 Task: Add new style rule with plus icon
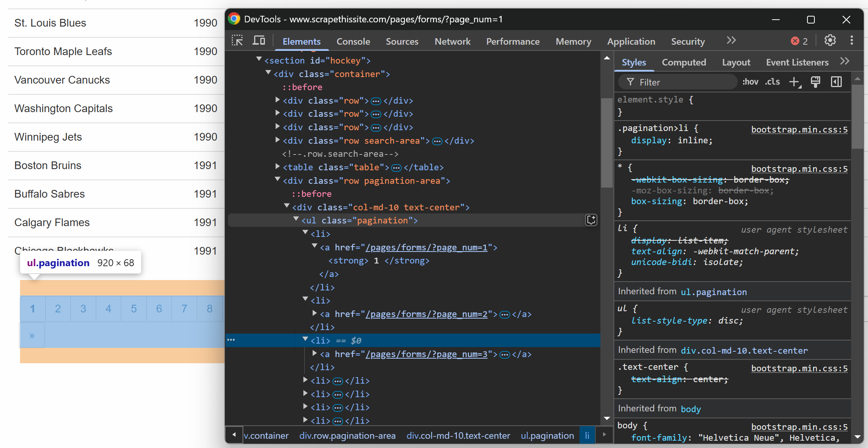coord(794,82)
